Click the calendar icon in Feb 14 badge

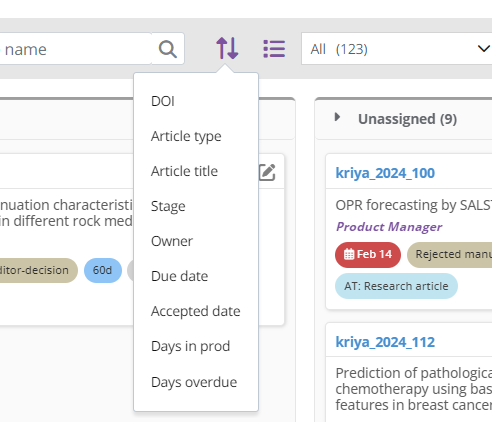point(349,254)
